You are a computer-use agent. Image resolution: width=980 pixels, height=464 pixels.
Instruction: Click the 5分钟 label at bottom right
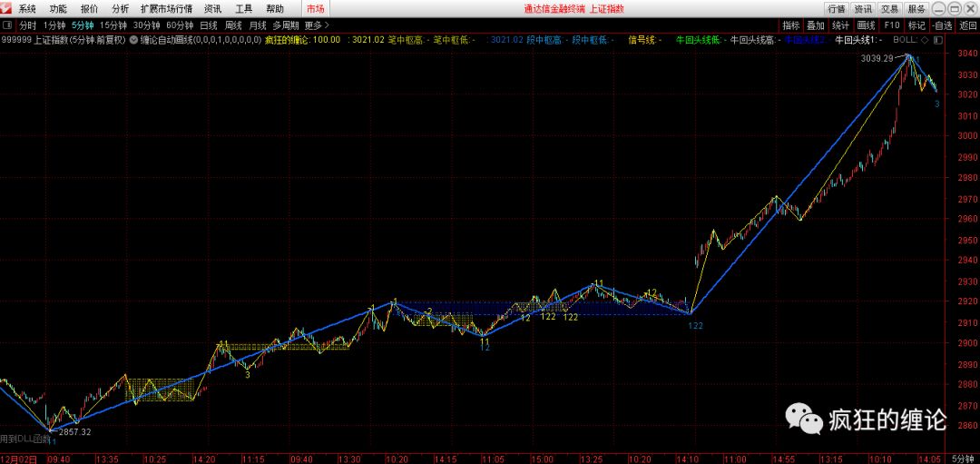point(965,459)
